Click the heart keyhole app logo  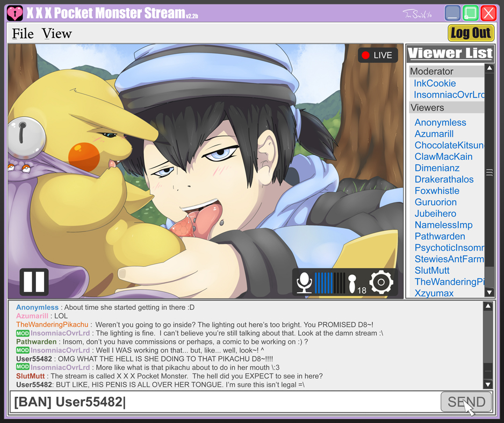pos(15,13)
